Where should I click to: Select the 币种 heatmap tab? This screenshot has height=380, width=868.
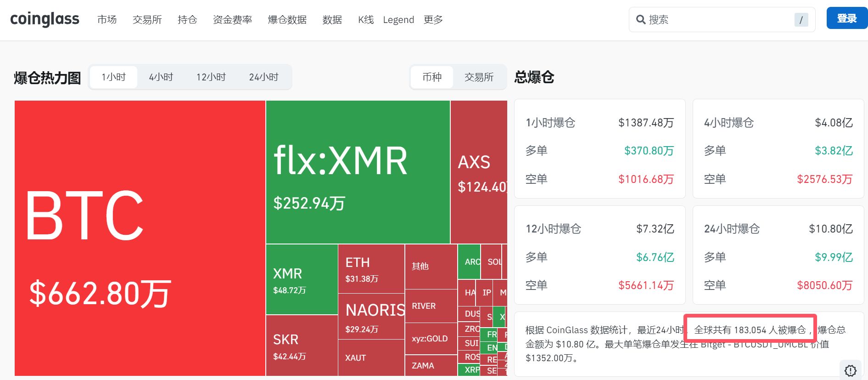tap(432, 77)
